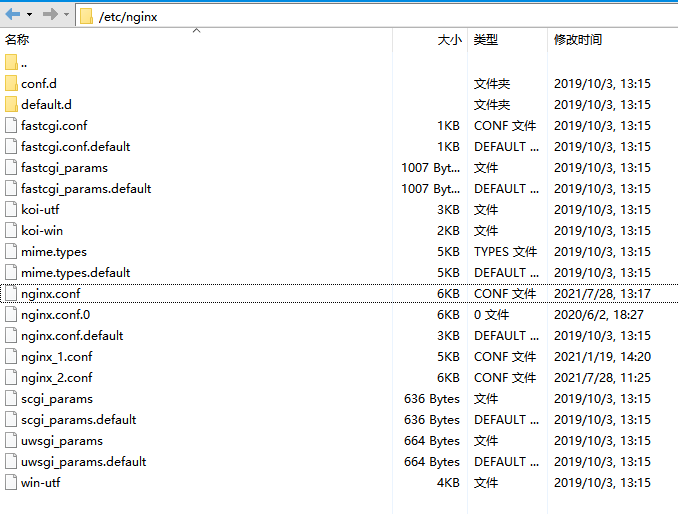Click parent directory folder icon
Image resolution: width=678 pixels, height=514 pixels.
pyautogui.click(x=11, y=62)
